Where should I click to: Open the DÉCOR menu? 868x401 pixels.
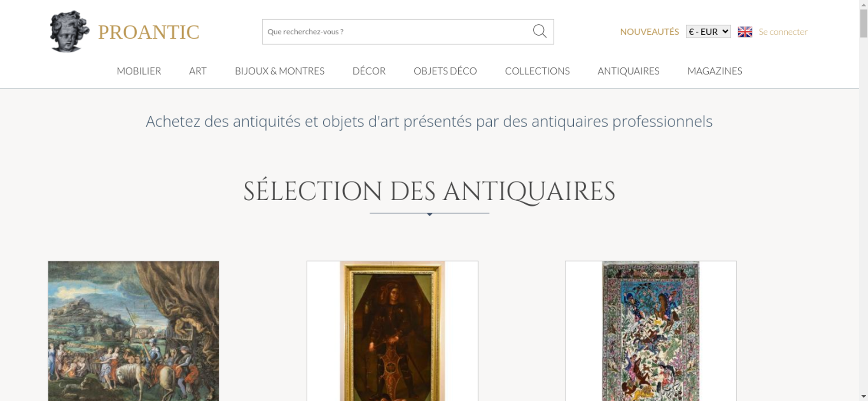pos(369,71)
